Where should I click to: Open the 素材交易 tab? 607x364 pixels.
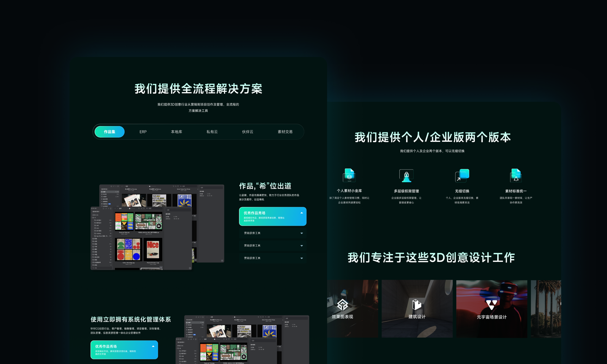(x=285, y=132)
